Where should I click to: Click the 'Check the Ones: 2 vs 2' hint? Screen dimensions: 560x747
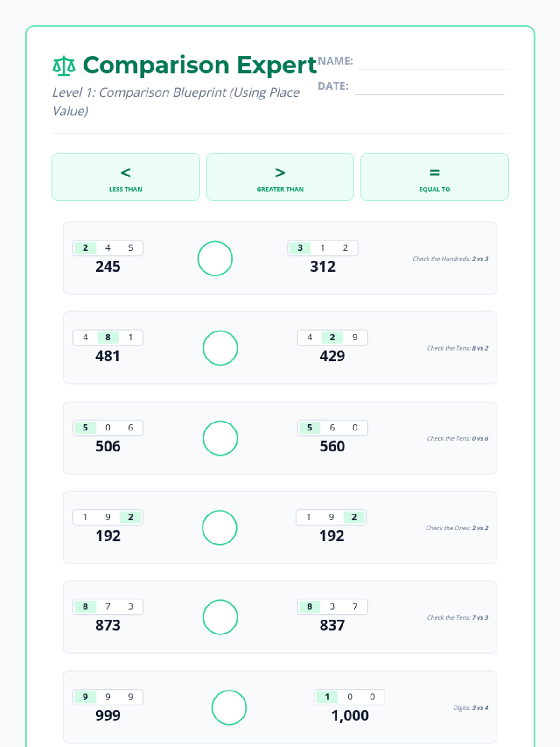click(457, 528)
